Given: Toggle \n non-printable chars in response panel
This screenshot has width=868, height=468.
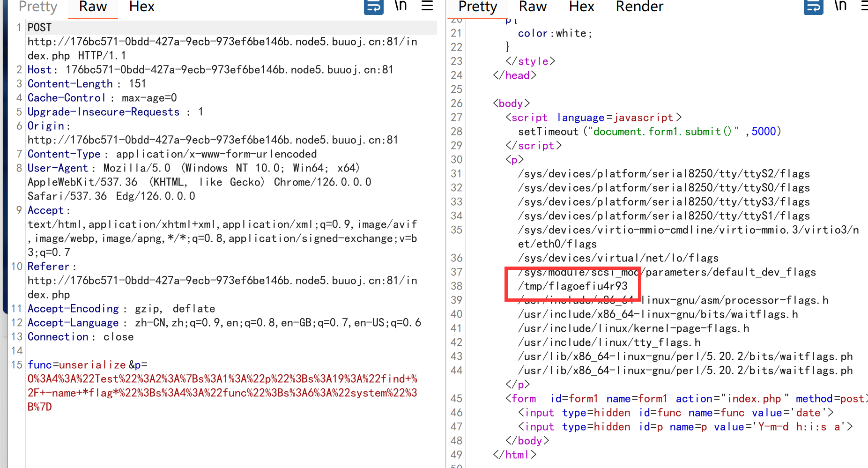Looking at the screenshot, I should pos(840,6).
